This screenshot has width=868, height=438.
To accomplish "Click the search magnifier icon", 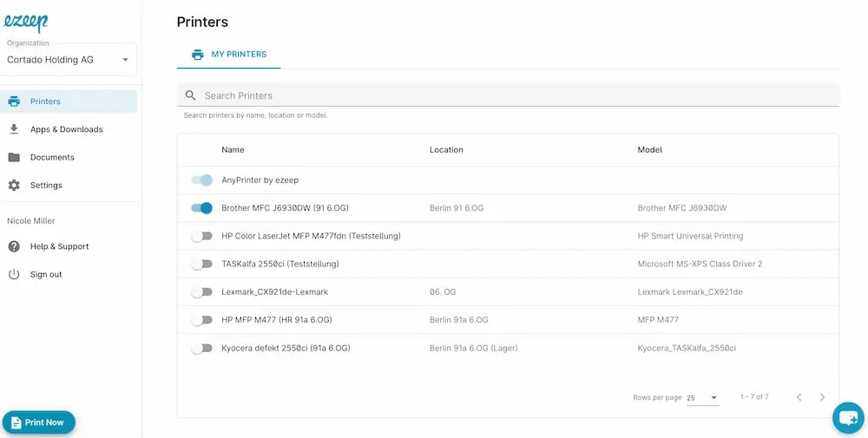I will coord(191,95).
